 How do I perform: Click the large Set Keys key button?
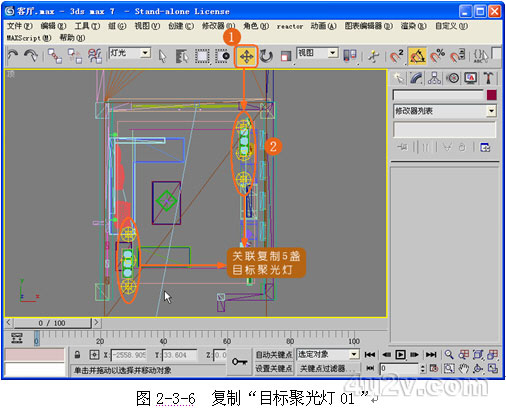pyautogui.click(x=239, y=362)
